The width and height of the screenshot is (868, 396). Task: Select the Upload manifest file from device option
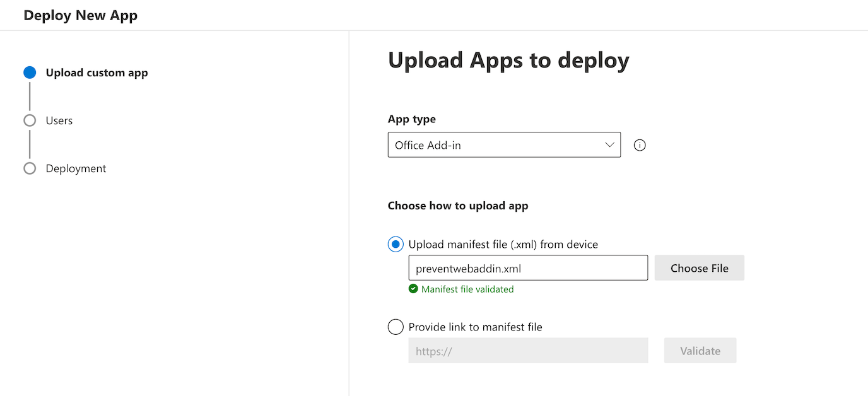[395, 244]
